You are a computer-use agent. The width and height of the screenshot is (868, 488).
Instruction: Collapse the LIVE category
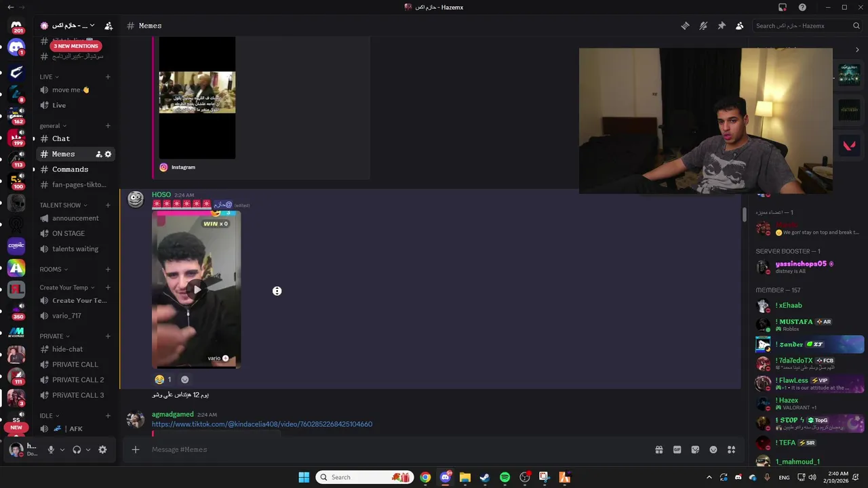point(49,77)
